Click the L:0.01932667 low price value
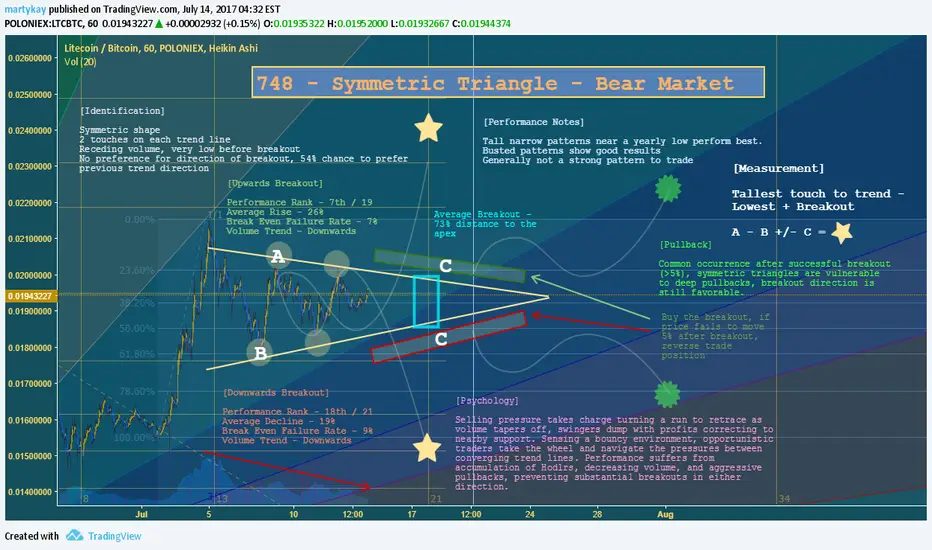932x550 pixels. point(420,24)
